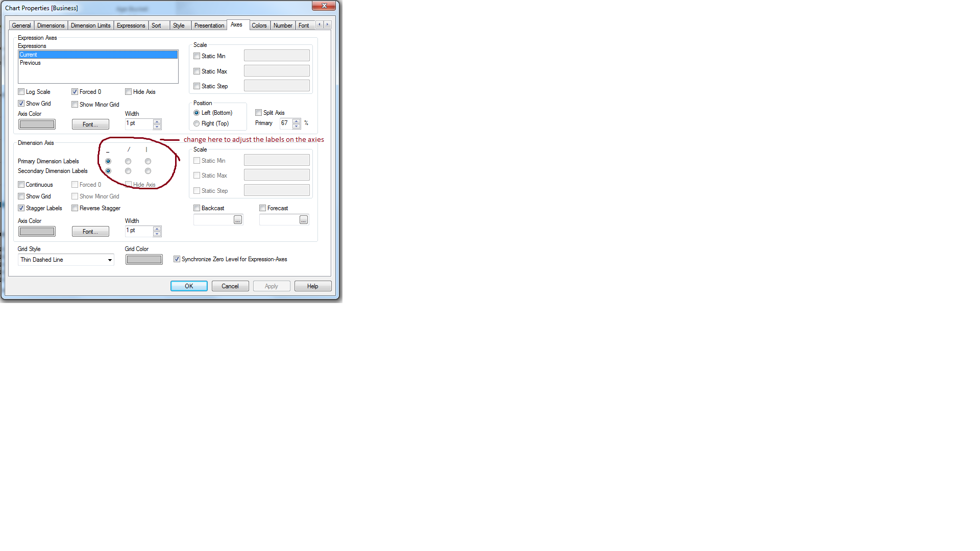
Task: Click the Font button for Expression Axes
Action: point(90,124)
